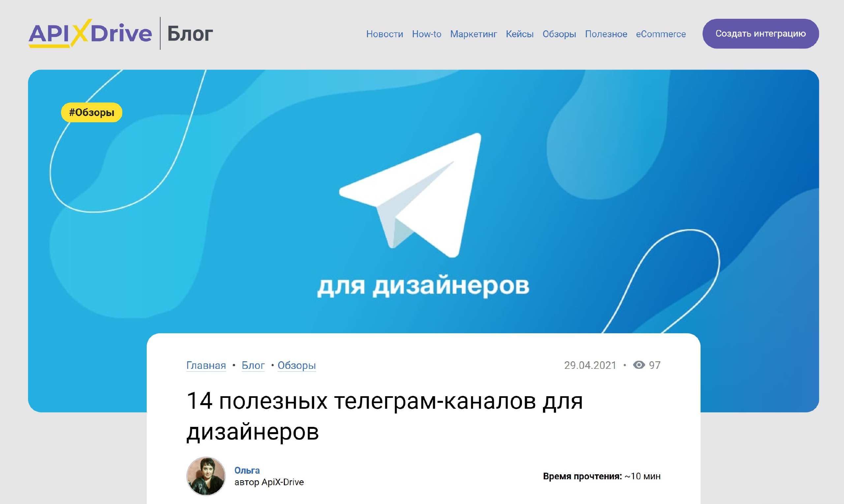Open the Новости menu item
Screen dimensions: 844x504
tap(384, 34)
